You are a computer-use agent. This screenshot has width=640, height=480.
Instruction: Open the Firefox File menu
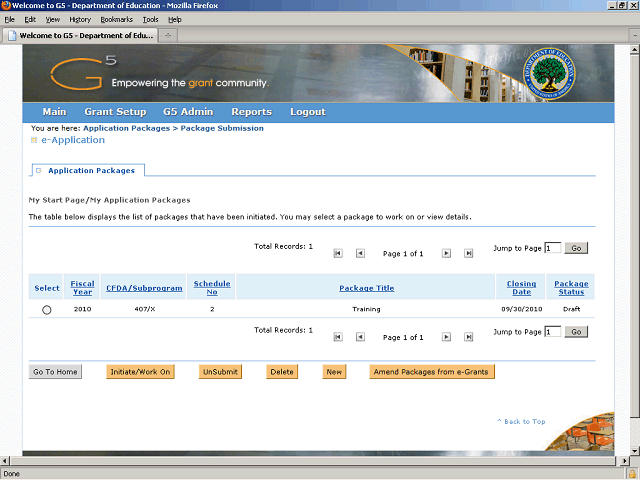coord(9,20)
